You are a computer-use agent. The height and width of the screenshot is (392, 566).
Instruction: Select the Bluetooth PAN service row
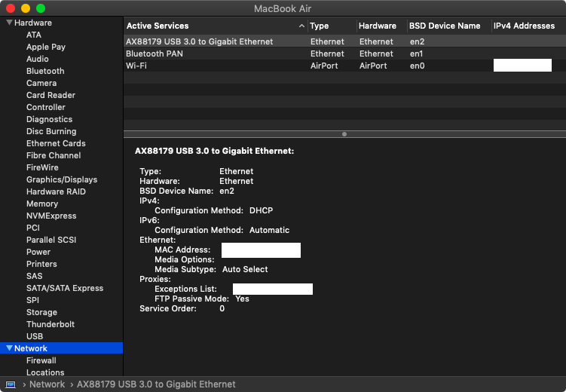[344, 54]
